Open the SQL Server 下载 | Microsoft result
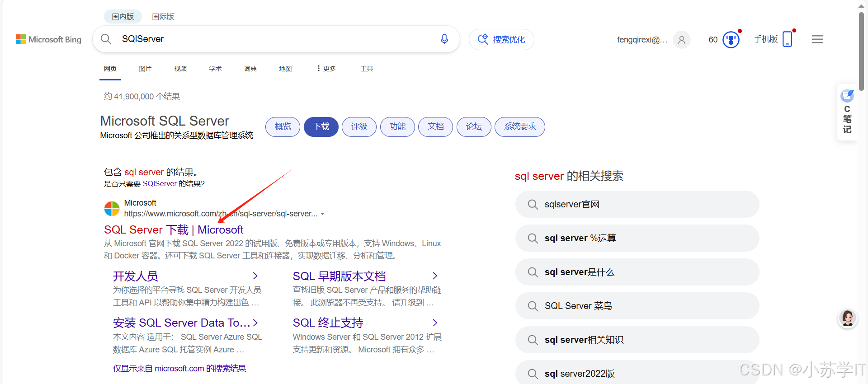 coord(174,230)
